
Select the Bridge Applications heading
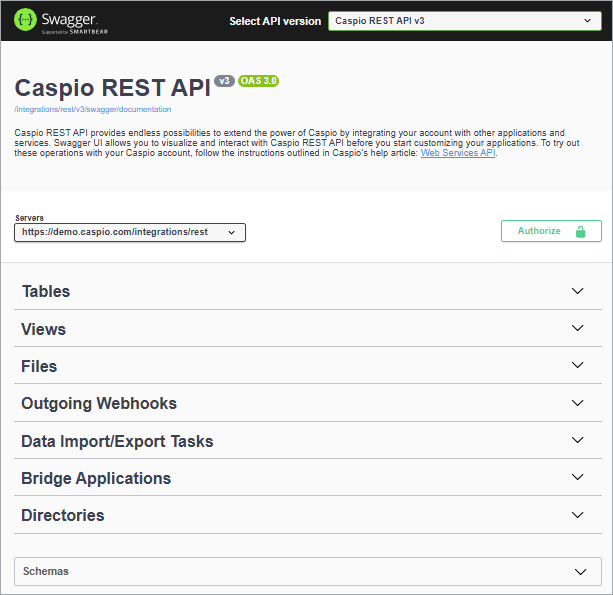(96, 479)
